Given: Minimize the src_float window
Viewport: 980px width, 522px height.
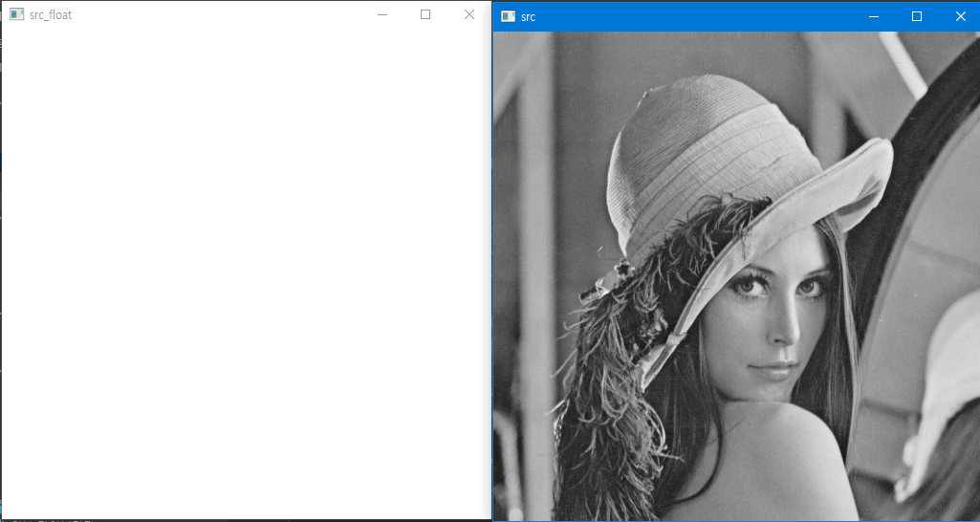Looking at the screenshot, I should 382,14.
